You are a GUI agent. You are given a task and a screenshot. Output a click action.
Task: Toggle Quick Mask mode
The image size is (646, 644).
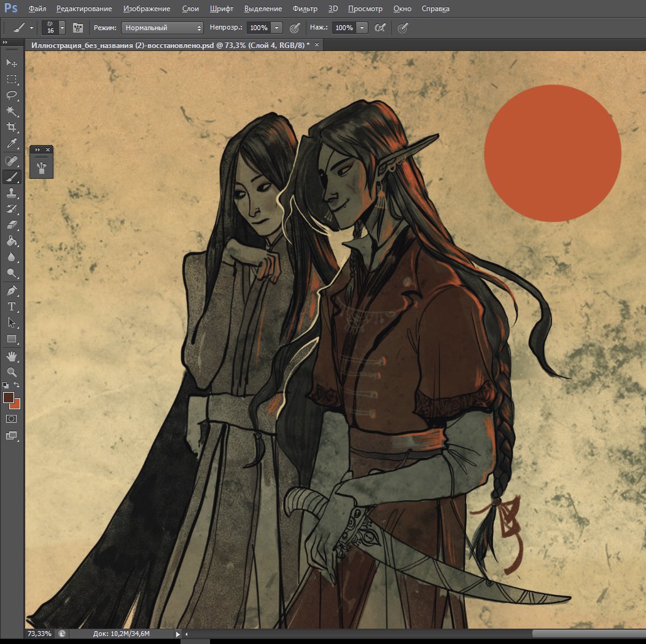tap(12, 419)
